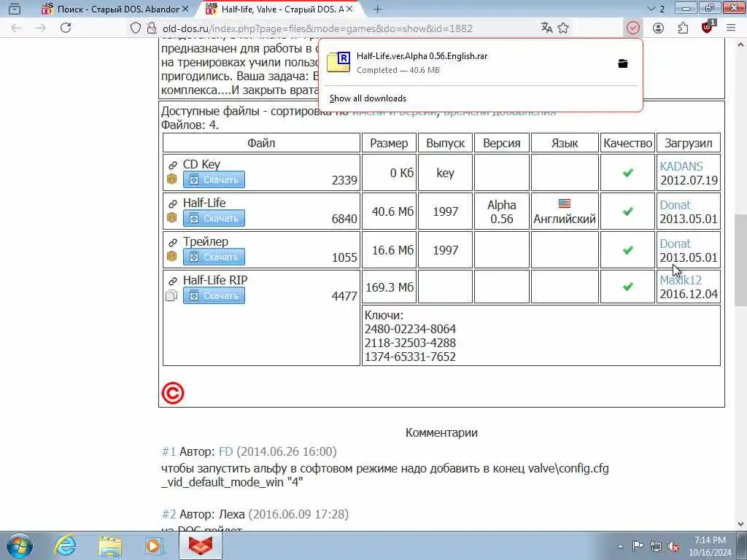Open uploader Maxik12 profile link
Viewport: 747px width, 560px height.
[x=681, y=280]
